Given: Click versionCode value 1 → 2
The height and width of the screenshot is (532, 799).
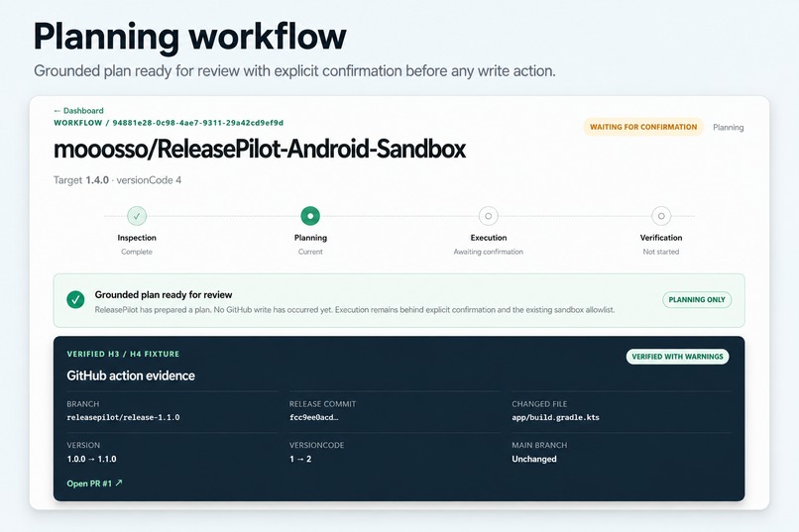Looking at the screenshot, I should [x=300, y=459].
